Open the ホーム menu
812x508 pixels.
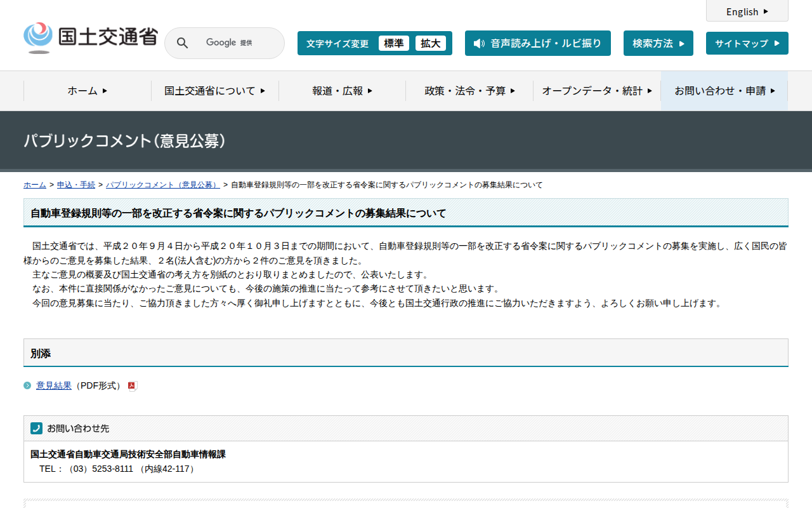(88, 91)
